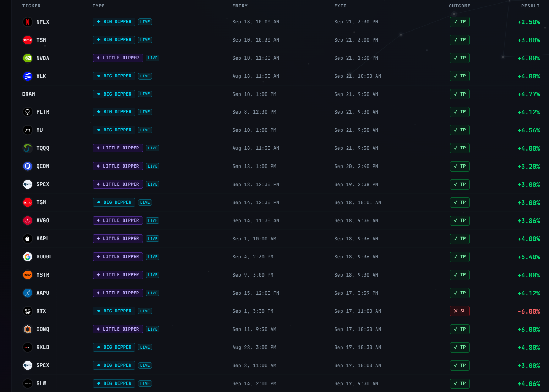Click the TSMC logo in the TSM row entered Sep 14
Screen dimensions: 549x392
pyautogui.click(x=28, y=202)
